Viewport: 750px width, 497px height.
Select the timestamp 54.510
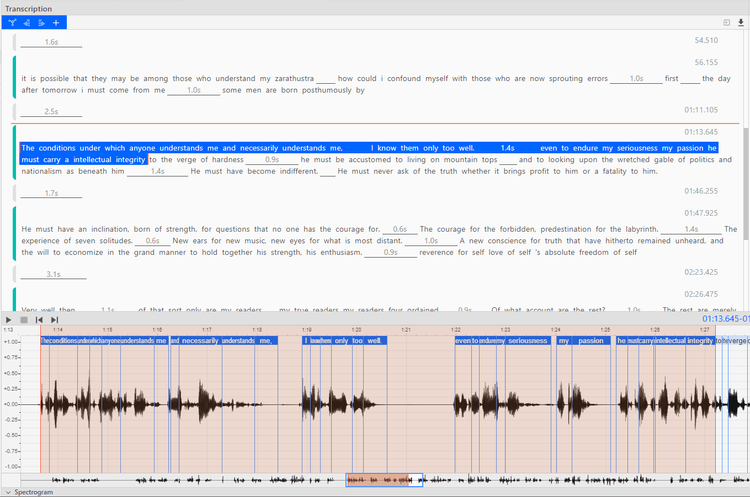pos(706,41)
